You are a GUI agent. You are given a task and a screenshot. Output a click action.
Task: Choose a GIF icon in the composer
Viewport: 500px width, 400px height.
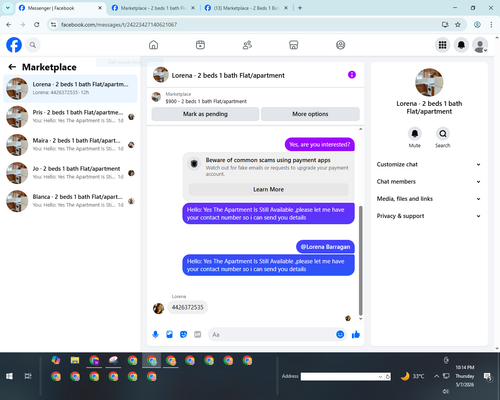pyautogui.click(x=198, y=334)
